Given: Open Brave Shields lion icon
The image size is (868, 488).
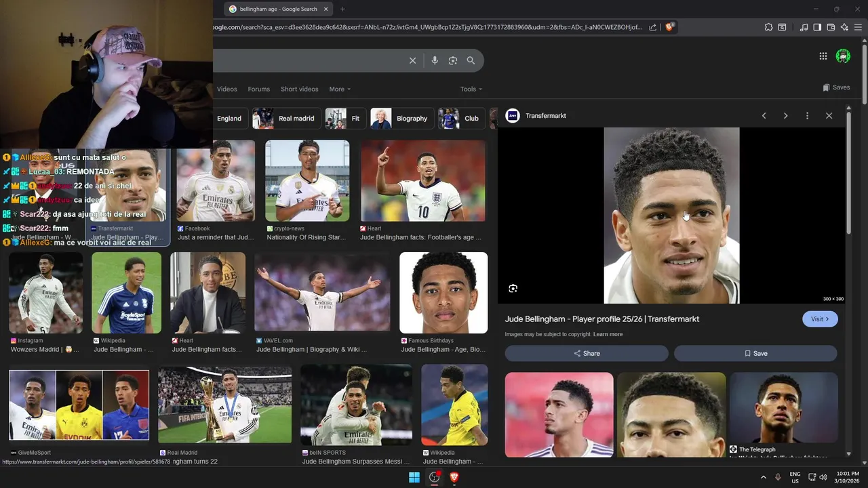Looking at the screenshot, I should (x=670, y=27).
